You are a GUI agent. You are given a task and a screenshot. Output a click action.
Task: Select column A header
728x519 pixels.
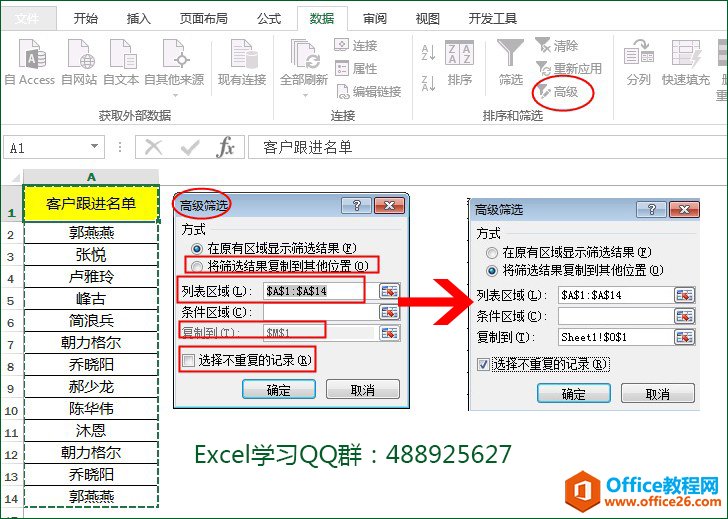91,177
